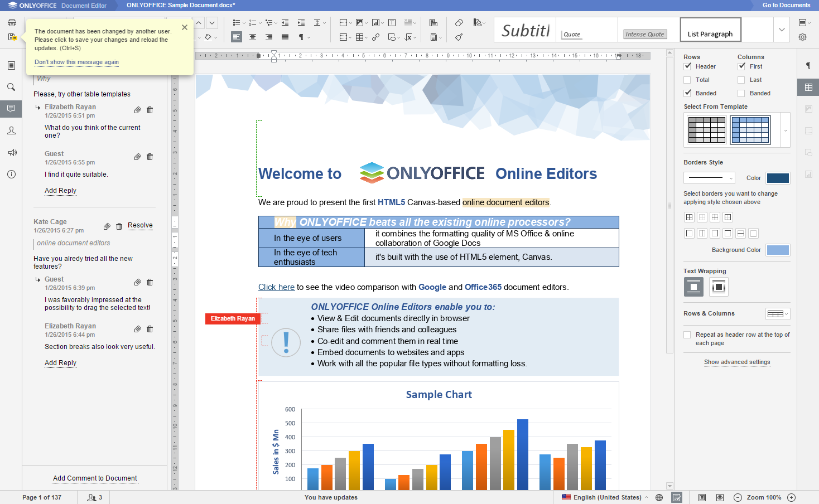Click the Copy Style paintbrush icon
The width and height of the screenshot is (819, 504).
[459, 37]
